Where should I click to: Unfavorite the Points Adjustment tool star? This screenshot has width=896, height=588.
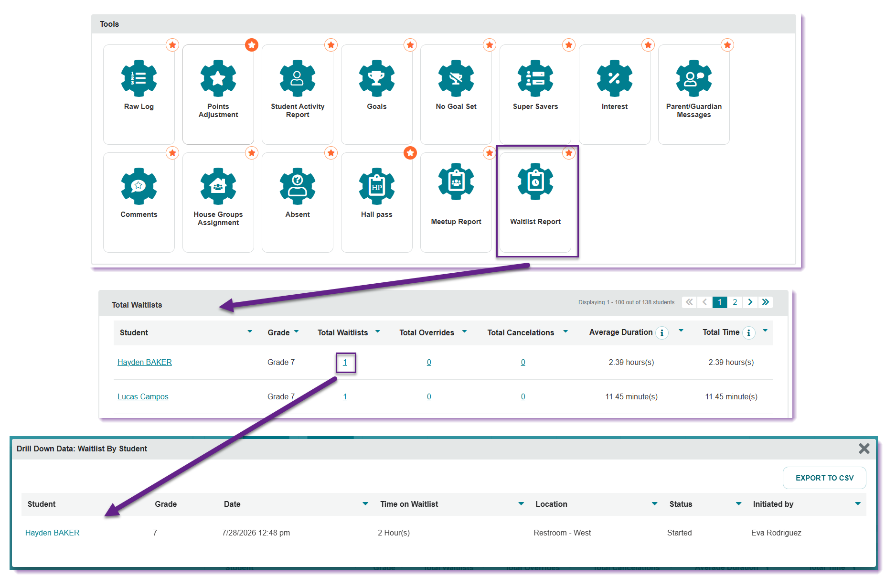[x=252, y=45]
